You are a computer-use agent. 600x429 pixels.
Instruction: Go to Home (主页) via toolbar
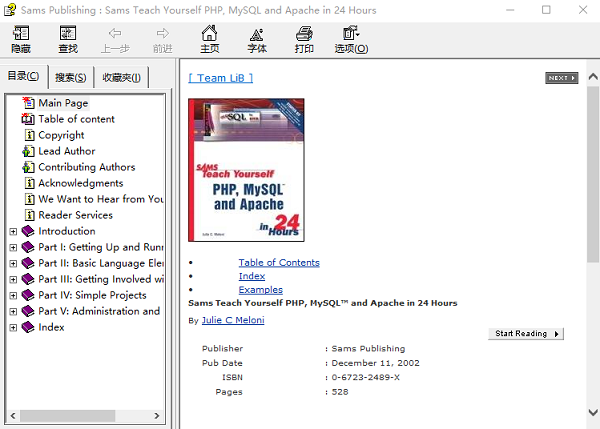pos(209,40)
